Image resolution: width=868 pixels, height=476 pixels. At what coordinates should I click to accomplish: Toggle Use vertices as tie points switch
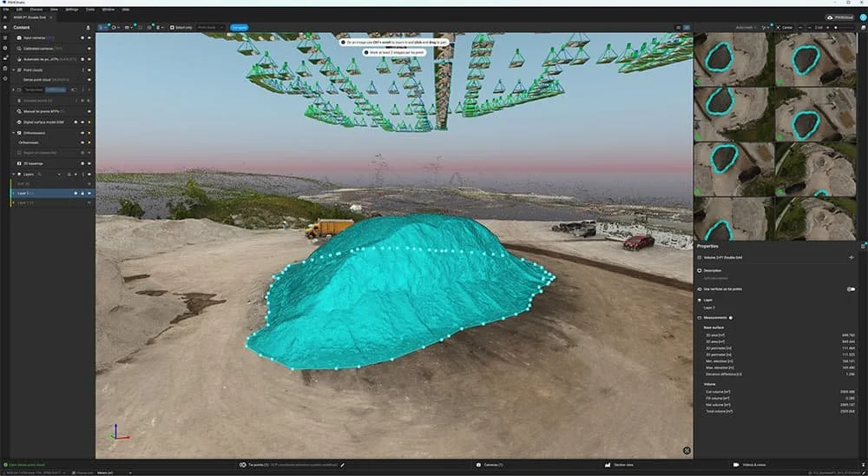click(851, 288)
